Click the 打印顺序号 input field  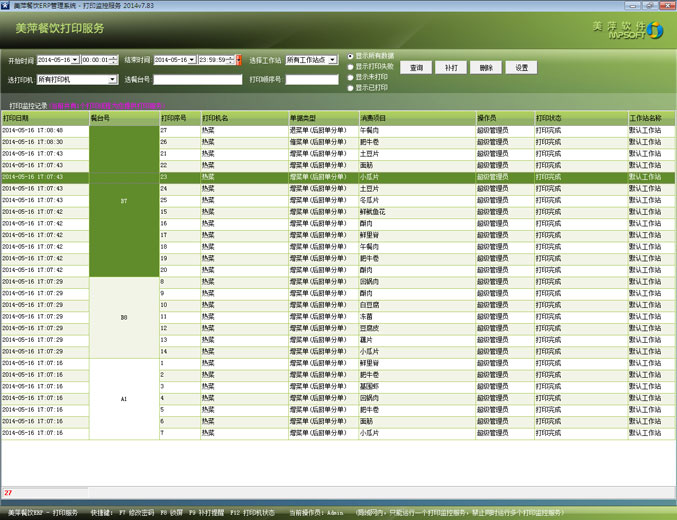pyautogui.click(x=312, y=79)
